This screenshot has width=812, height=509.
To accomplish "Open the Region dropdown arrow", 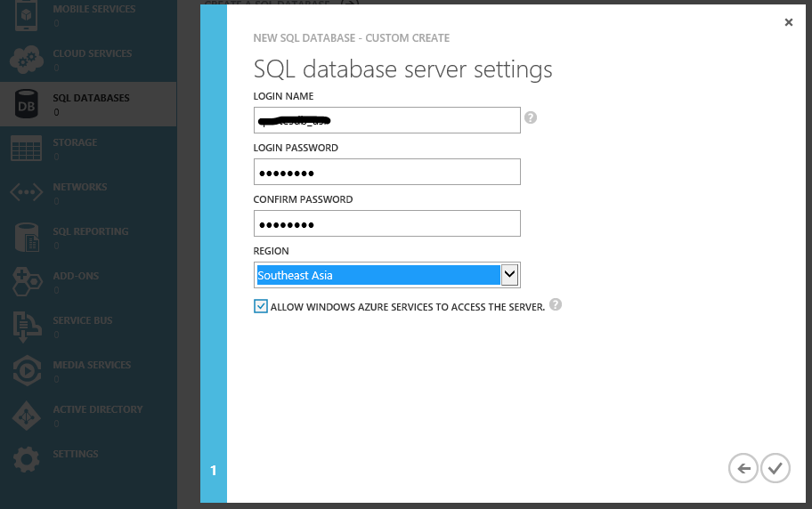I will click(509, 274).
